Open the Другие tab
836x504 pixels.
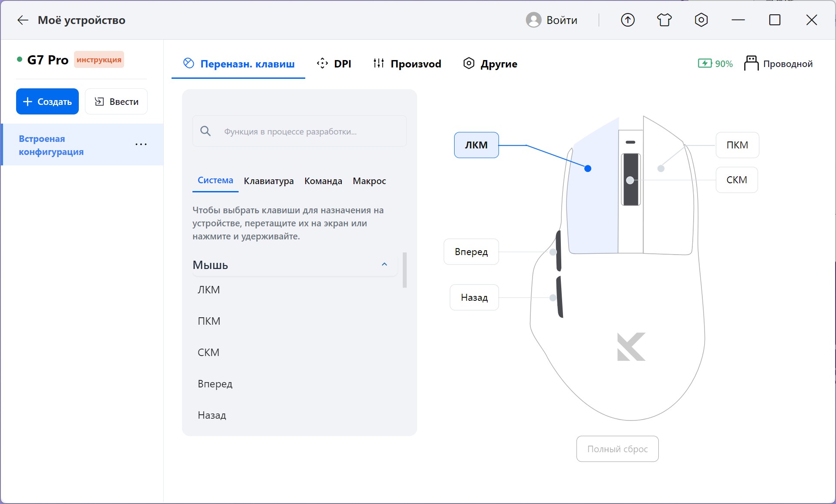point(490,64)
